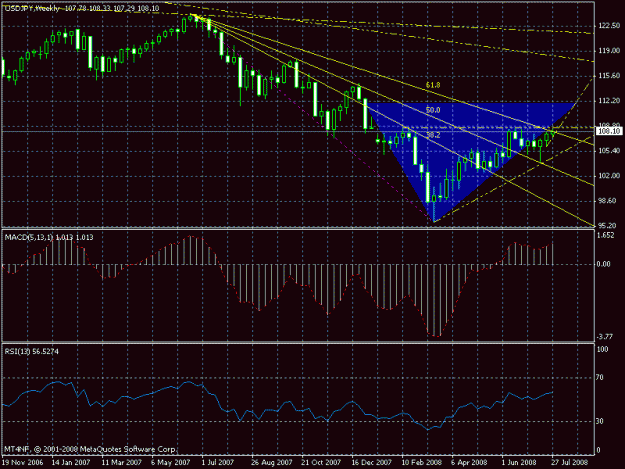Click the 112.20 price scale label
Viewport: 625px width, 469px height.
[609, 101]
